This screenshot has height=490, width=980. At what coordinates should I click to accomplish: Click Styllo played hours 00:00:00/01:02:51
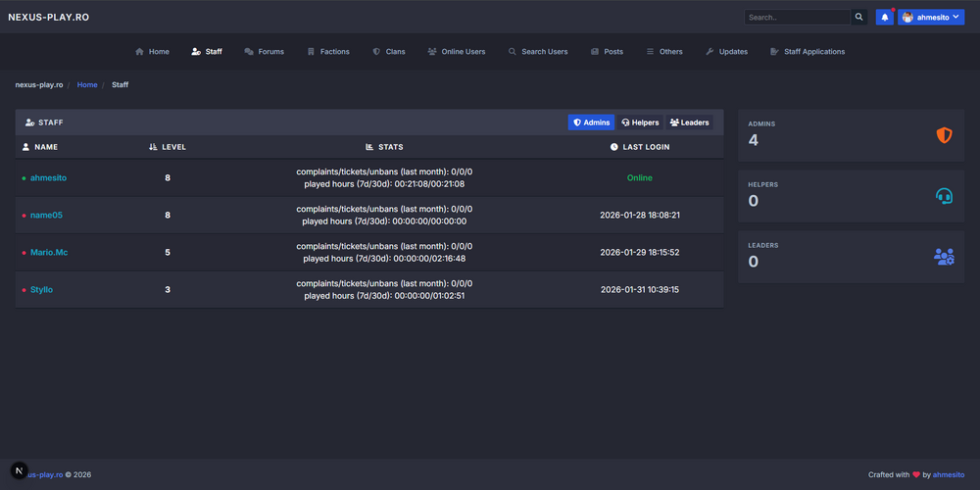coord(384,296)
